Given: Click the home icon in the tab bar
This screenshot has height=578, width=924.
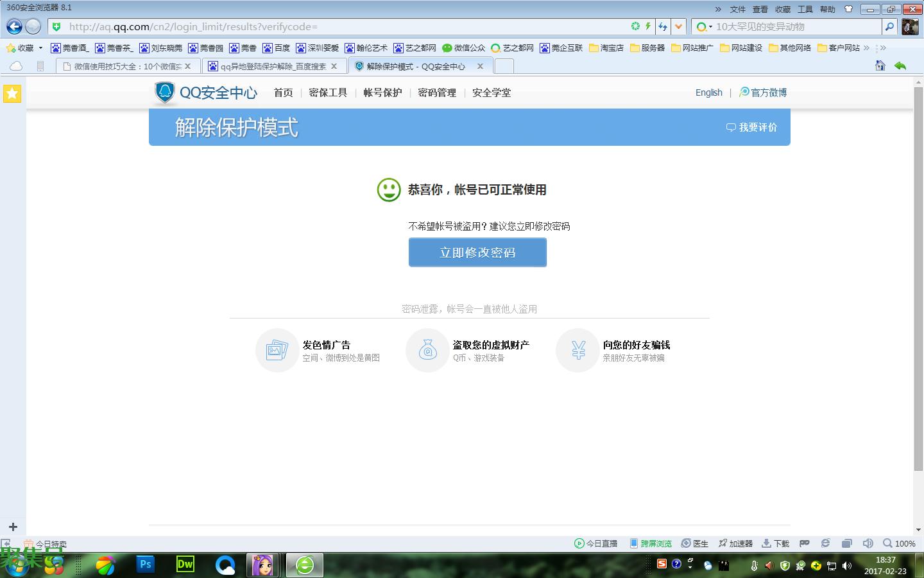Looking at the screenshot, I should click(x=880, y=66).
